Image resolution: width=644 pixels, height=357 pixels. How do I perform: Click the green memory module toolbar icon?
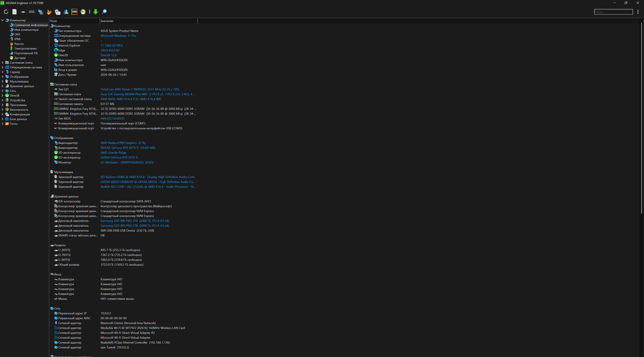point(32,12)
